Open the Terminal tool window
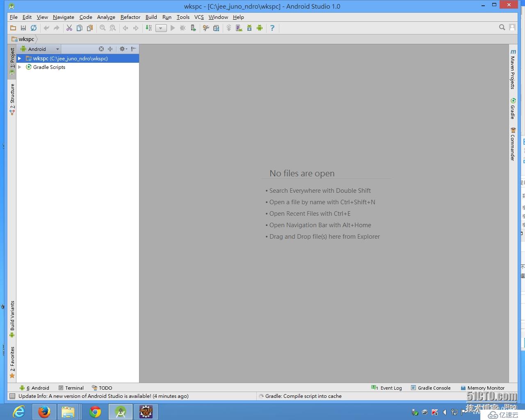 coord(71,388)
